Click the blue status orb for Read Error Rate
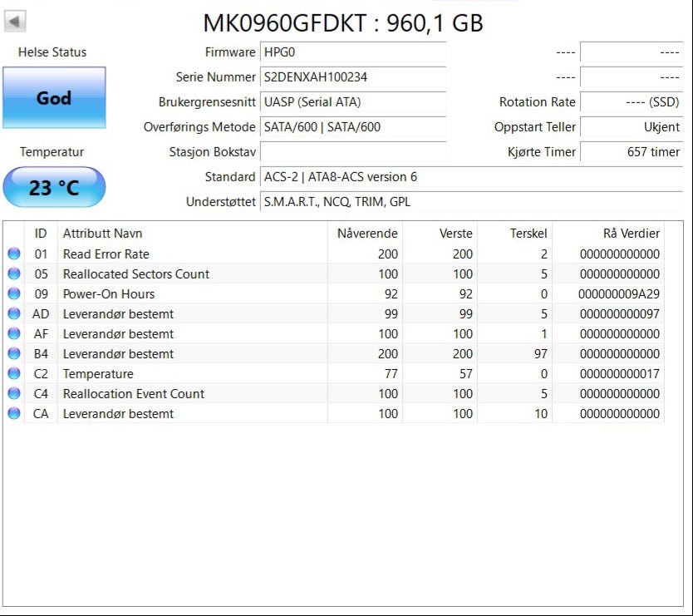693x616 pixels. 14,254
